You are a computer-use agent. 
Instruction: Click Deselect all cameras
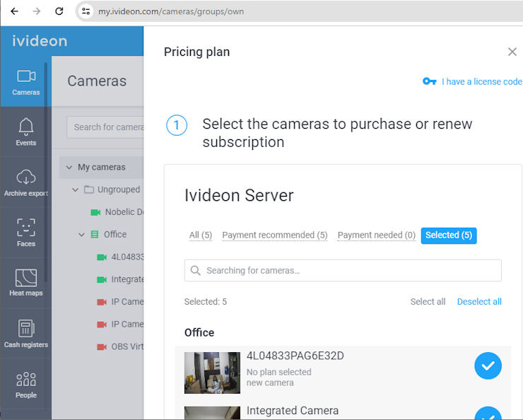pos(479,302)
